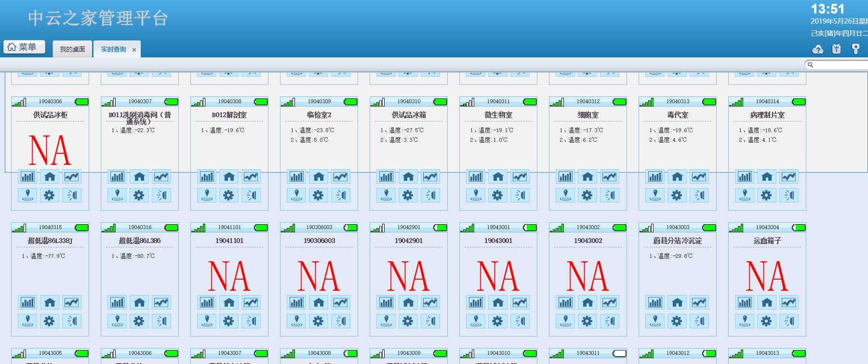Switch to the 我的桌面 tab
The width and height of the screenshot is (868, 364).
[x=72, y=49]
